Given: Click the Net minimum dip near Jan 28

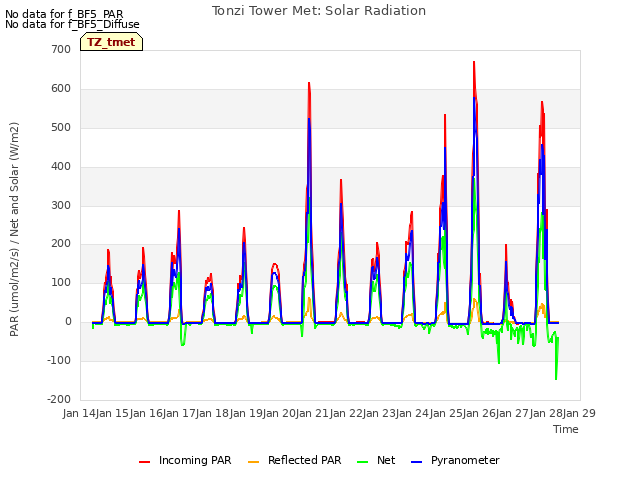Looking at the screenshot, I should 556,379.
